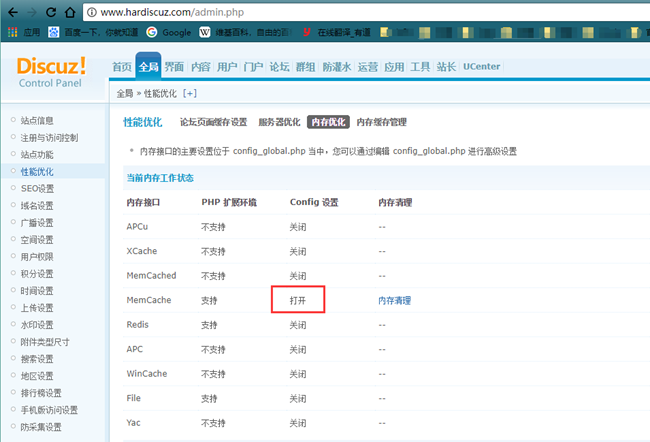The height and width of the screenshot is (442, 650).
Task: Click the XCache row name cell
Action: coord(142,251)
